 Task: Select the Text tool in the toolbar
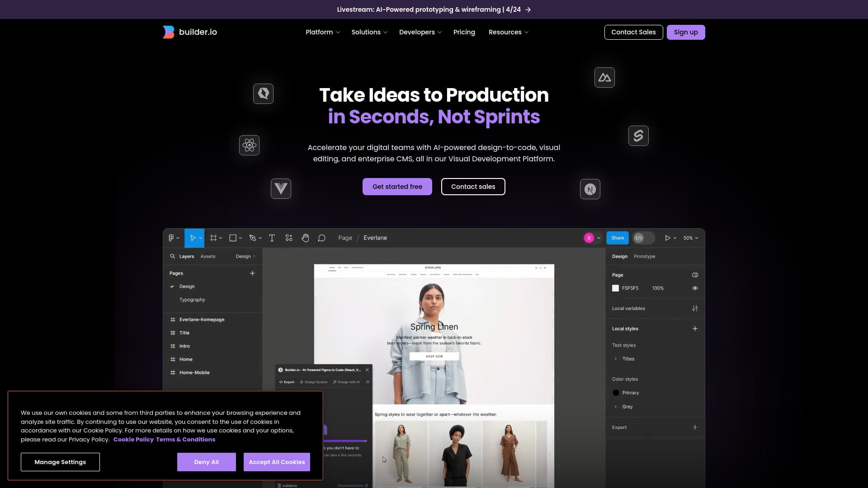pos(272,238)
